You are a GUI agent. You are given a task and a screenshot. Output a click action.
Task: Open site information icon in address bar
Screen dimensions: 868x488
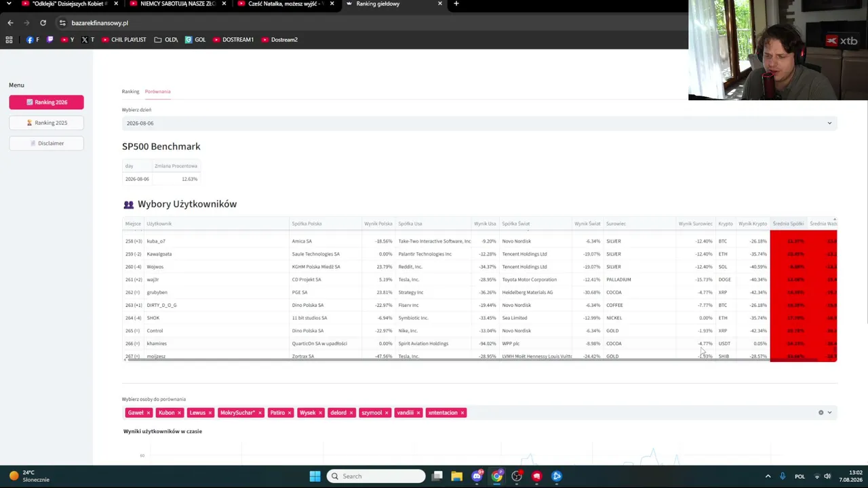[x=62, y=22]
